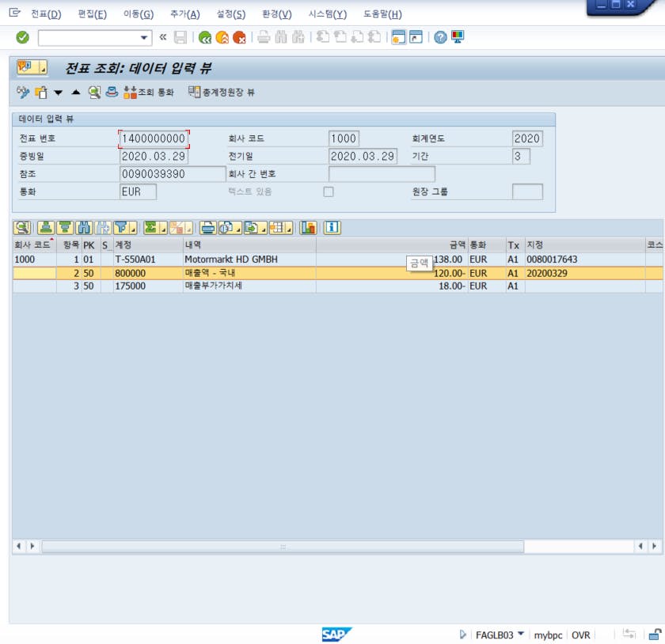The width and height of the screenshot is (665, 644).
Task: Open the 도움말(H) menu
Action: 382,14
